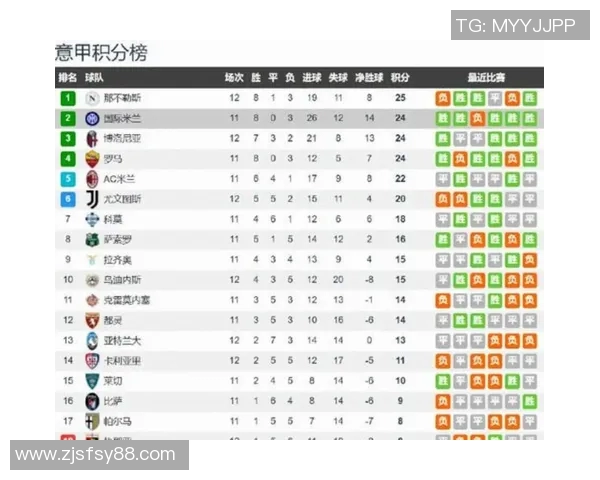This screenshot has height=480, width=600.
Task: Click the Napoli club logo
Action: (92, 98)
